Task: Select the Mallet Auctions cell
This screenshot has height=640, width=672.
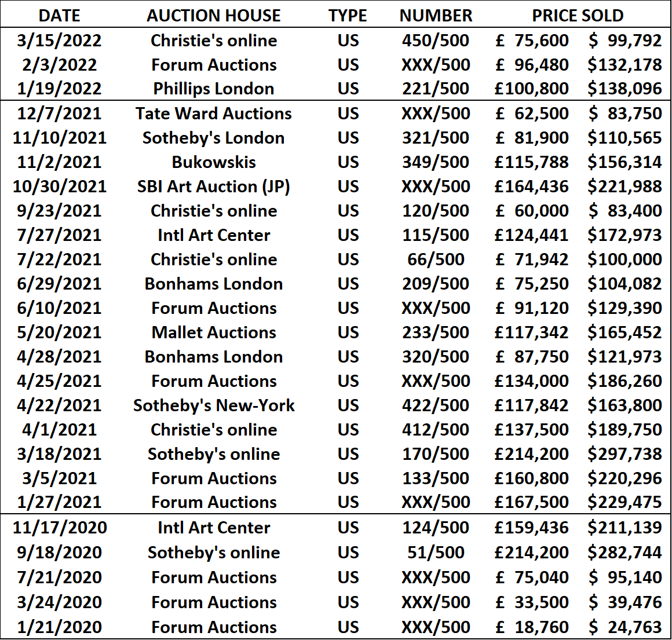Action: (x=213, y=332)
